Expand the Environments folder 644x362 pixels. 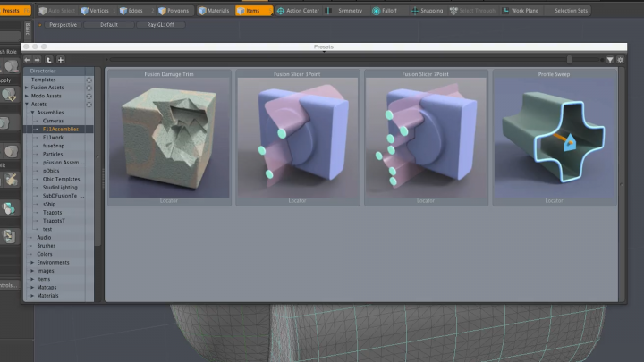[32, 262]
